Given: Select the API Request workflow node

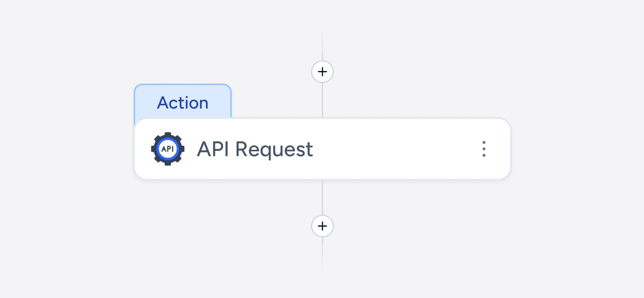Looking at the screenshot, I should coord(322,149).
